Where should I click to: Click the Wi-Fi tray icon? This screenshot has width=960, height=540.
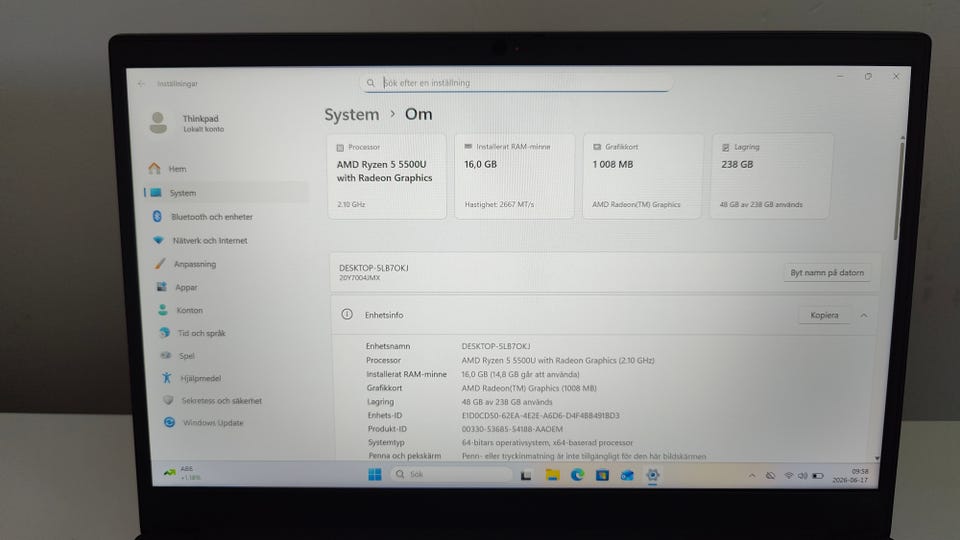click(789, 476)
